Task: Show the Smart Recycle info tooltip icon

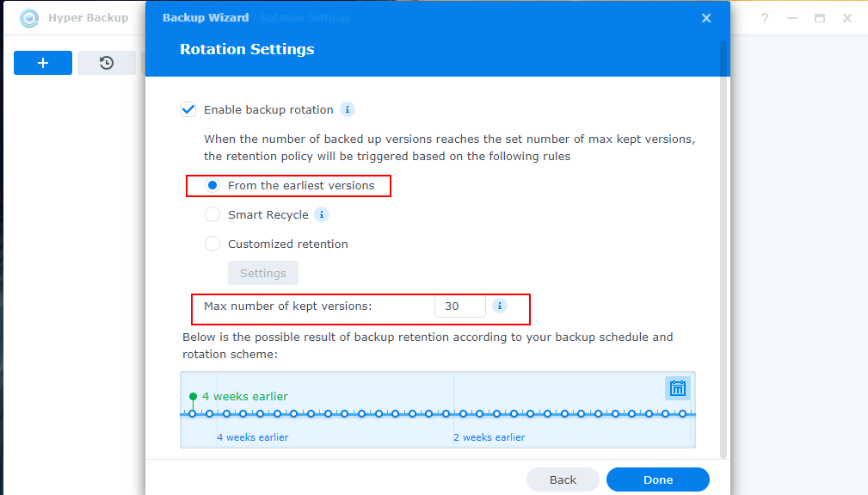Action: pyautogui.click(x=322, y=214)
